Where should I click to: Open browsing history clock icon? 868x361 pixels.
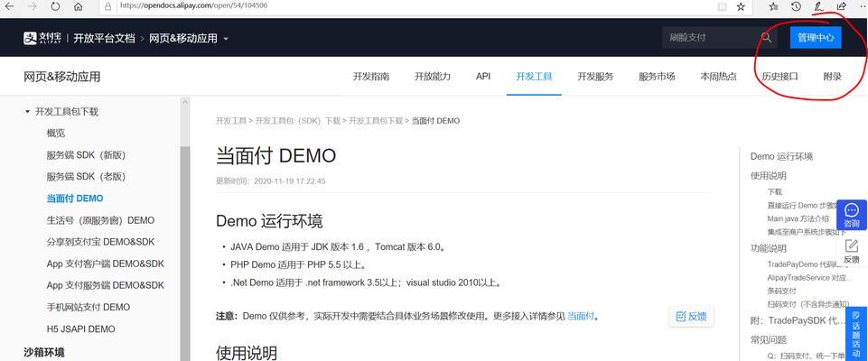[x=796, y=6]
